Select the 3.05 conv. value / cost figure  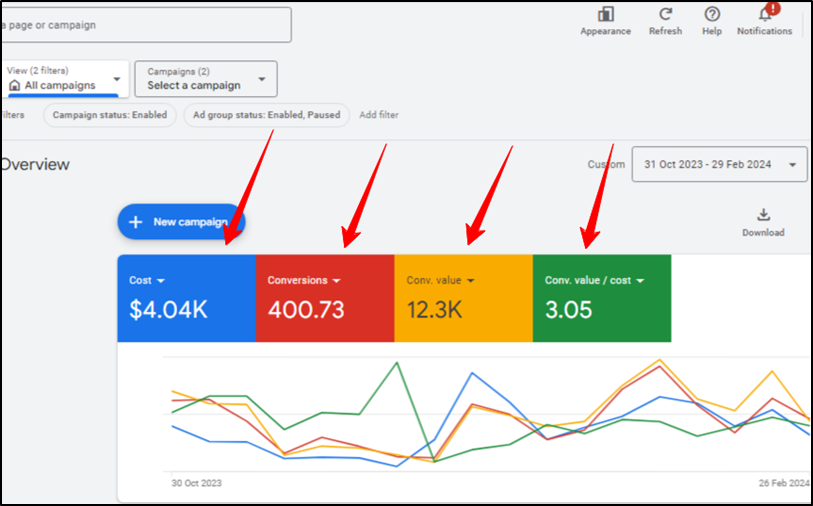coord(568,310)
